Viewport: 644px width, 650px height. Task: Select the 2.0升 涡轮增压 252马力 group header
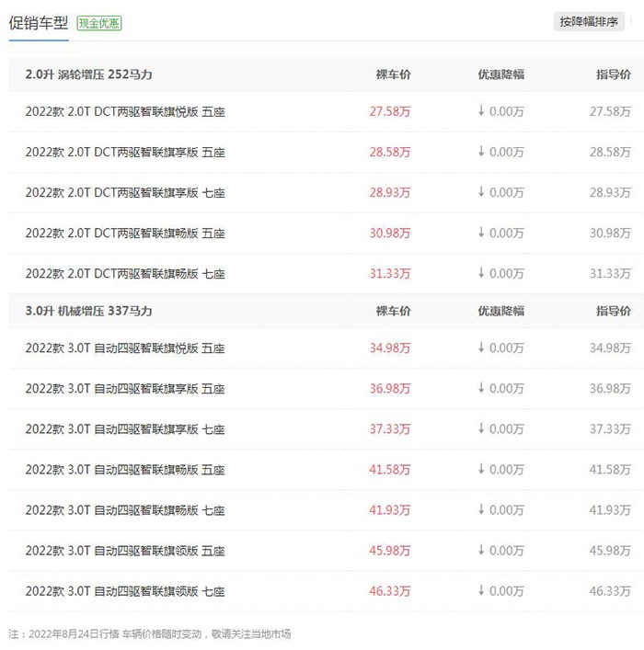(89, 74)
